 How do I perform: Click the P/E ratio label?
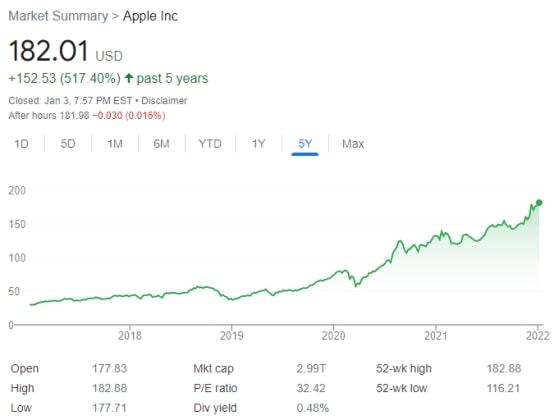coord(215,388)
